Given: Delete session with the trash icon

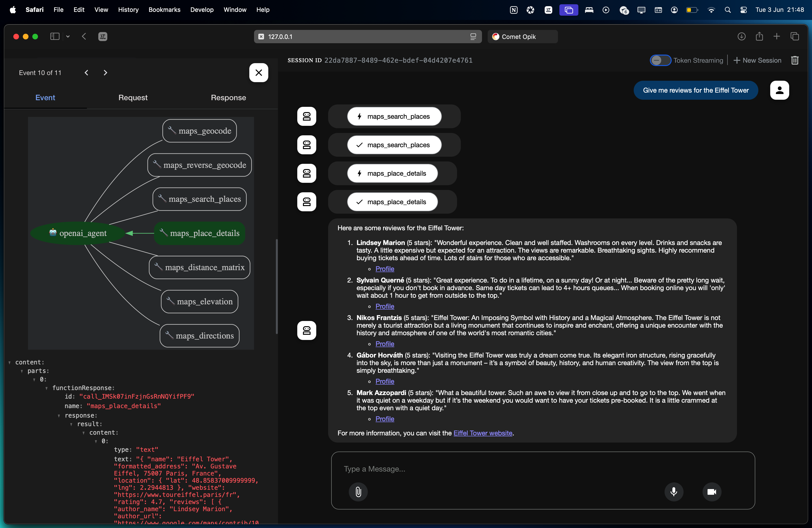Looking at the screenshot, I should (795, 60).
